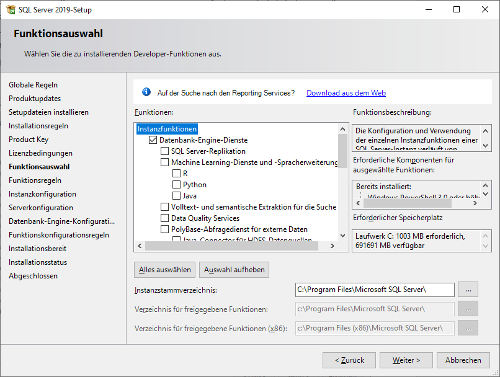
Task: Click Bereits installiert scroll up arrow
Action: tap(485, 185)
